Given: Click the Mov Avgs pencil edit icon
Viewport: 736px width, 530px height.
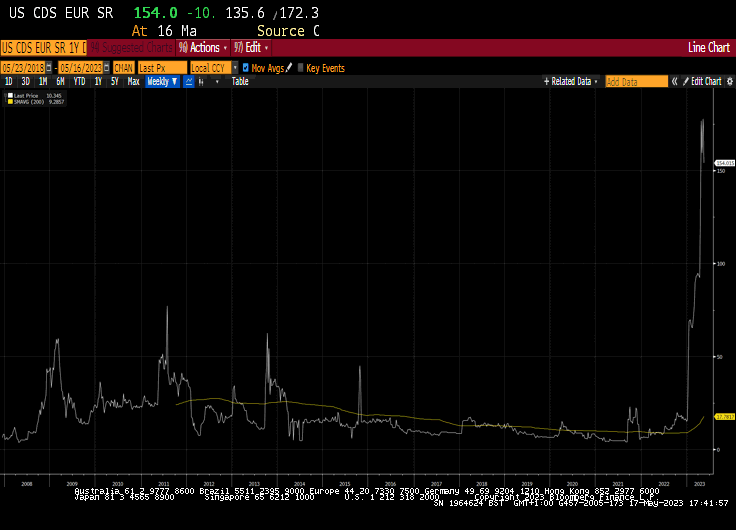Looking at the screenshot, I should [x=289, y=68].
